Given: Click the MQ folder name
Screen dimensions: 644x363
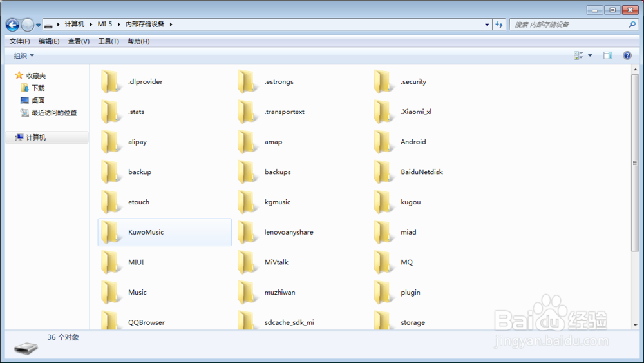Looking at the screenshot, I should click(x=406, y=262).
